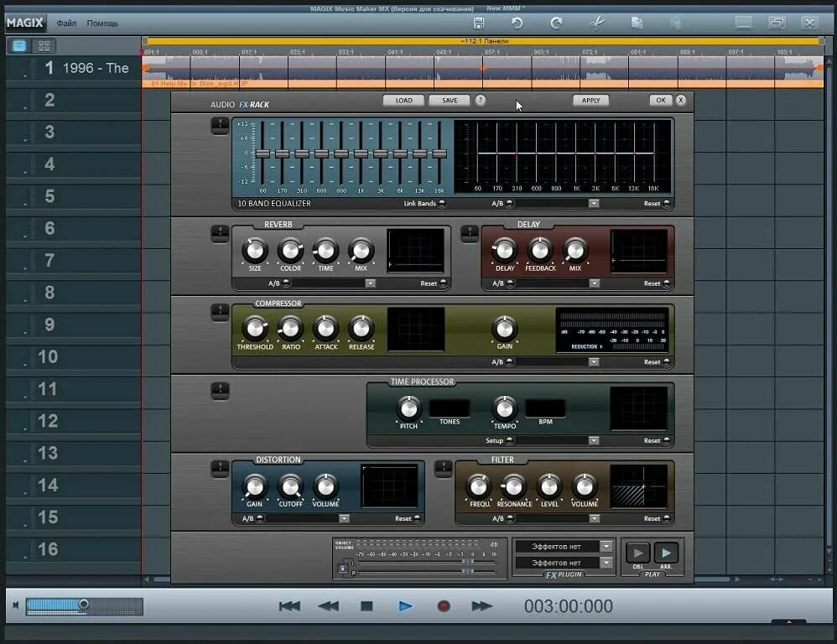Click the red record button
The width and height of the screenshot is (837, 644).
[x=444, y=606]
